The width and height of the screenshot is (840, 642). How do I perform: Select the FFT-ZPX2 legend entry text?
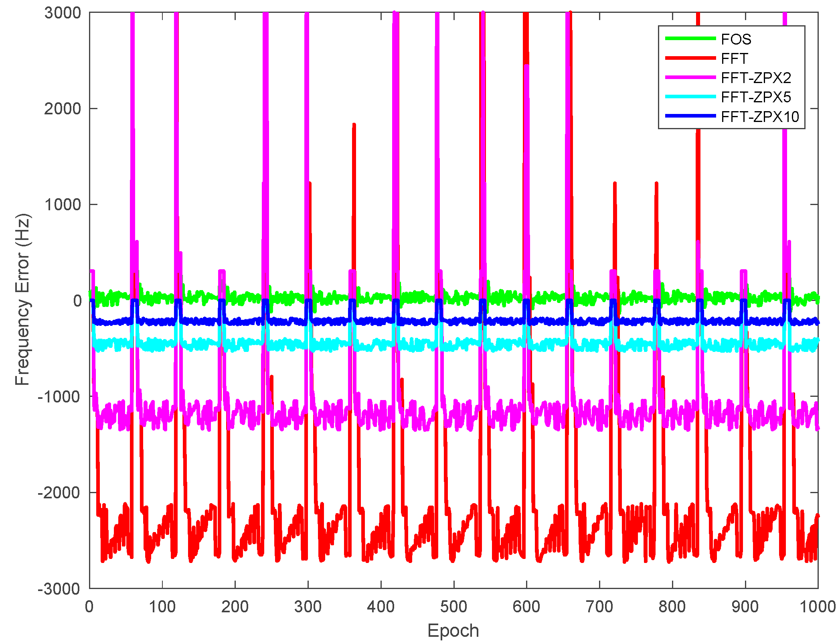756,78
